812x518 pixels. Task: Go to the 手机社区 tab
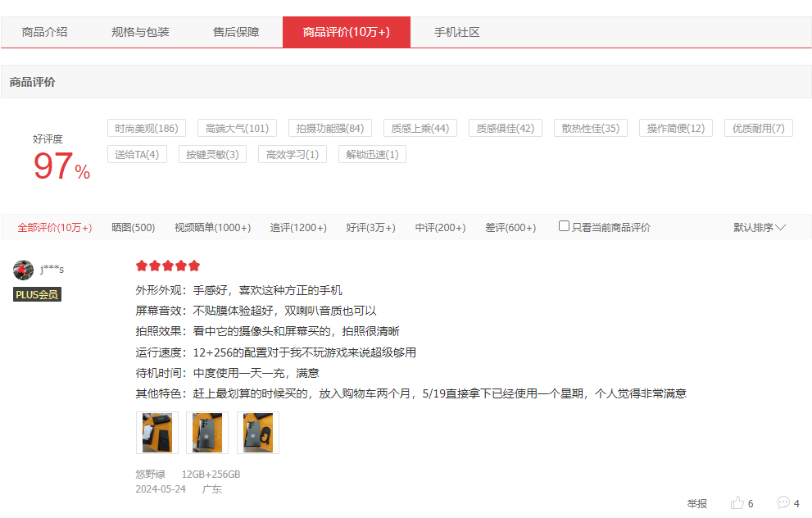pyautogui.click(x=456, y=32)
